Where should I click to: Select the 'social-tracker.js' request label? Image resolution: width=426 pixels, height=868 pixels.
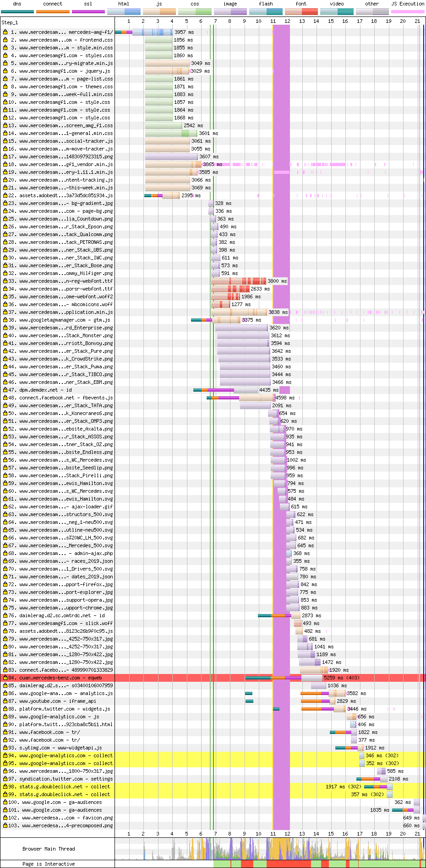point(66,141)
